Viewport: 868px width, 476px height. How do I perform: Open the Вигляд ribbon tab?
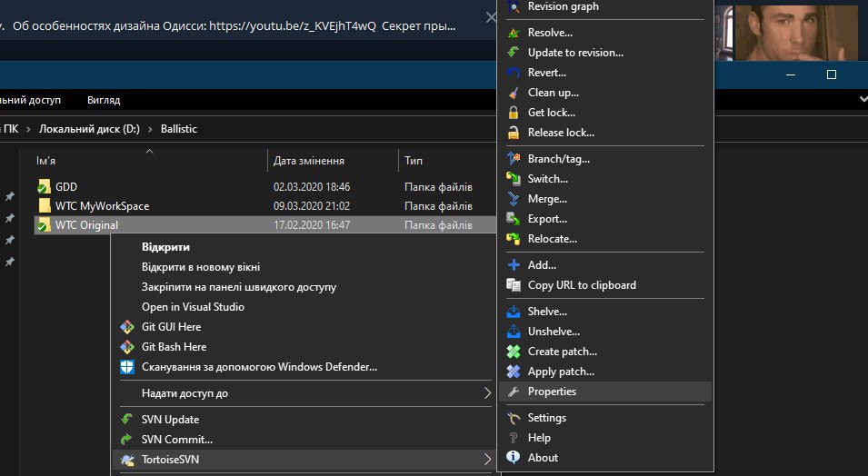click(104, 100)
